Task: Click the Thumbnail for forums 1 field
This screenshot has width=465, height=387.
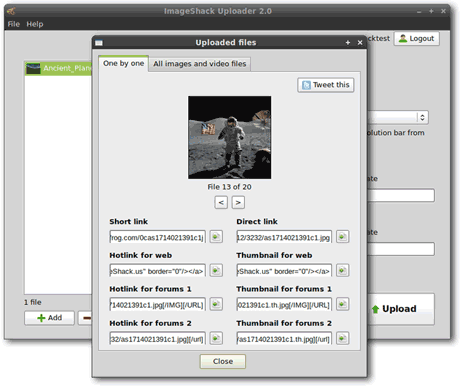Action: pos(284,305)
